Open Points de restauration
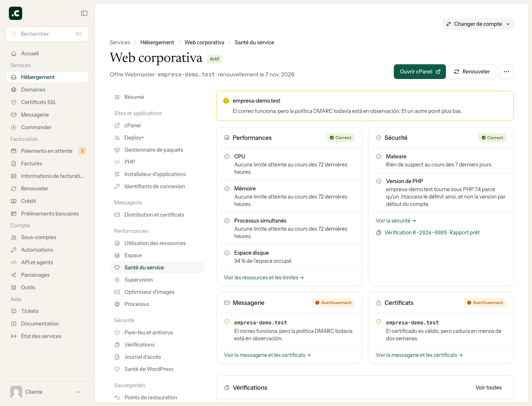 [157, 398]
